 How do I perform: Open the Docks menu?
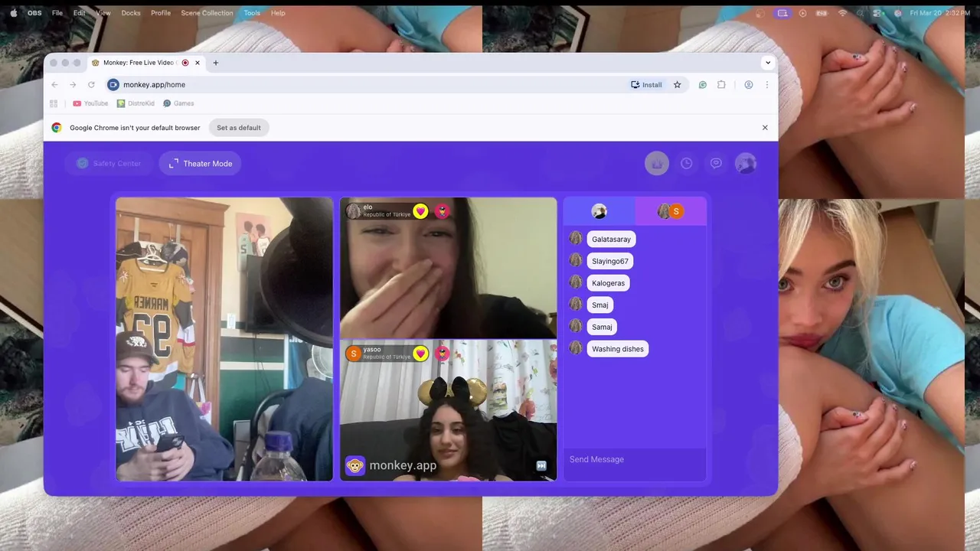[131, 13]
